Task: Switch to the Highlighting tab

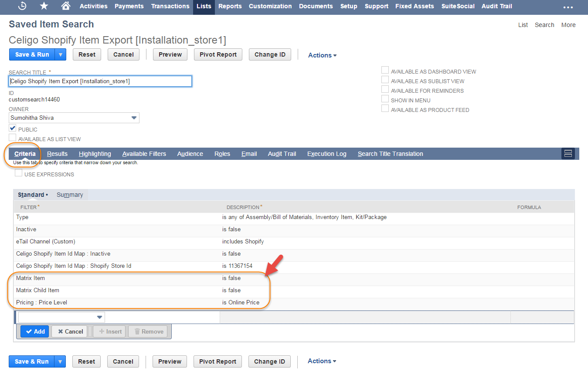Action: pyautogui.click(x=95, y=154)
